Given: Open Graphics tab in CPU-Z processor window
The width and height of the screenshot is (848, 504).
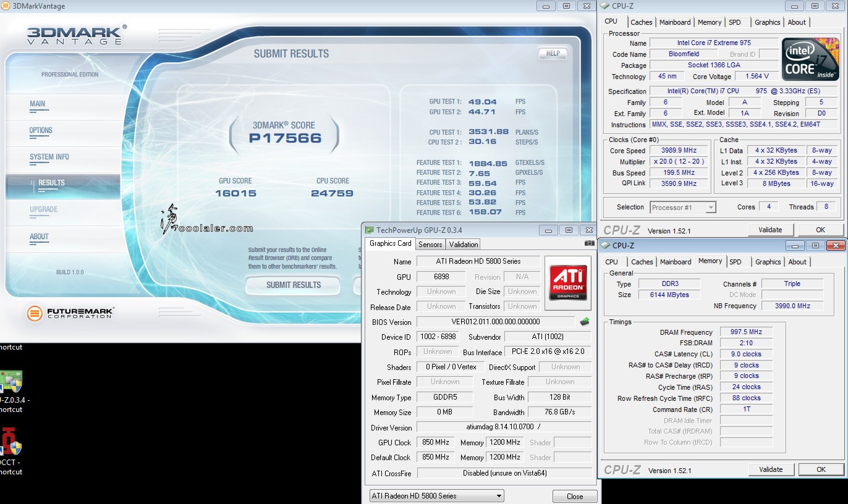Looking at the screenshot, I should coord(768,22).
